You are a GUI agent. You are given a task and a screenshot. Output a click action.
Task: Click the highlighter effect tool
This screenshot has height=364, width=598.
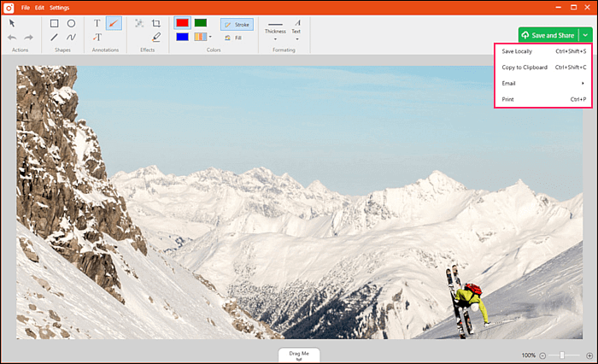pyautogui.click(x=155, y=38)
